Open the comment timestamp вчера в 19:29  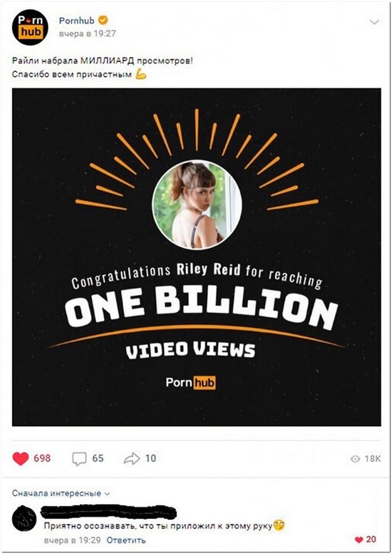tap(72, 540)
